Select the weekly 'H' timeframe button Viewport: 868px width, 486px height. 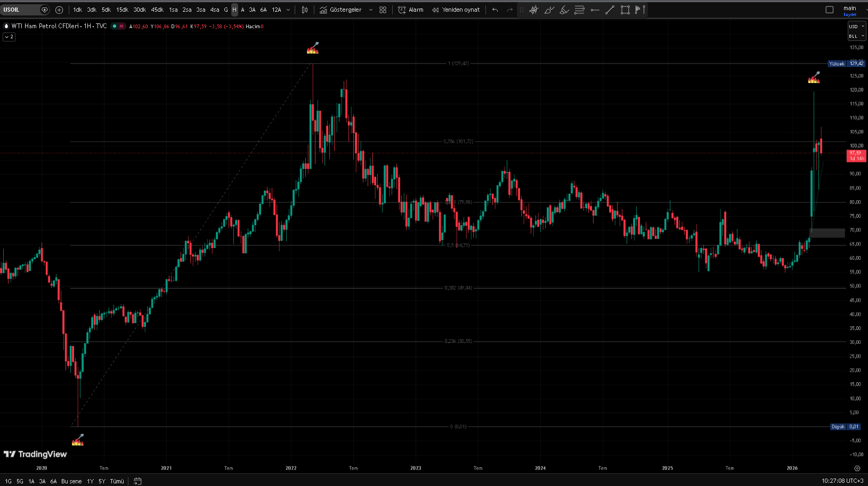[234, 10]
